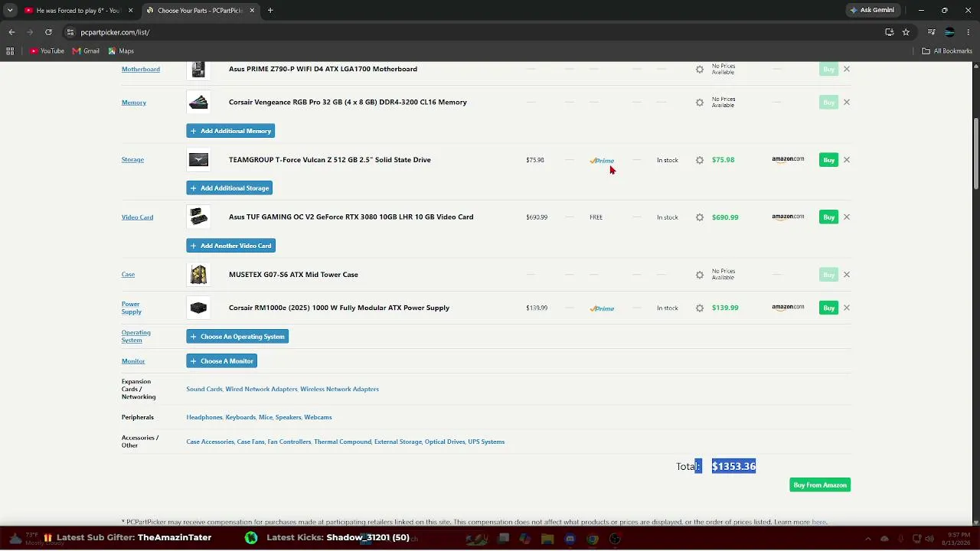The height and width of the screenshot is (551, 980).
Task: Open settings gear for the Memory row
Action: (700, 103)
